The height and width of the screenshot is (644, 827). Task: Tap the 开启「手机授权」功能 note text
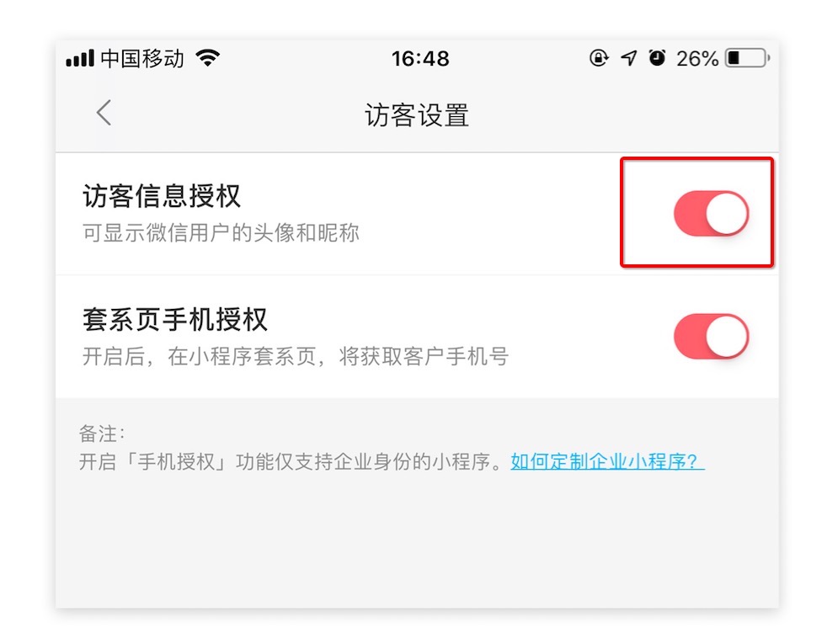tap(291, 461)
